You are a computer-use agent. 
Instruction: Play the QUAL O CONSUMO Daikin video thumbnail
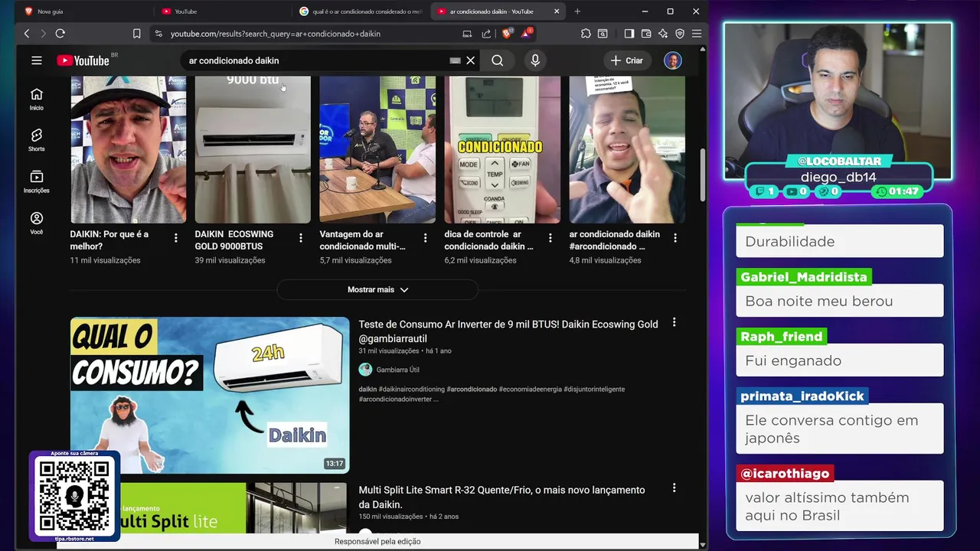(210, 395)
